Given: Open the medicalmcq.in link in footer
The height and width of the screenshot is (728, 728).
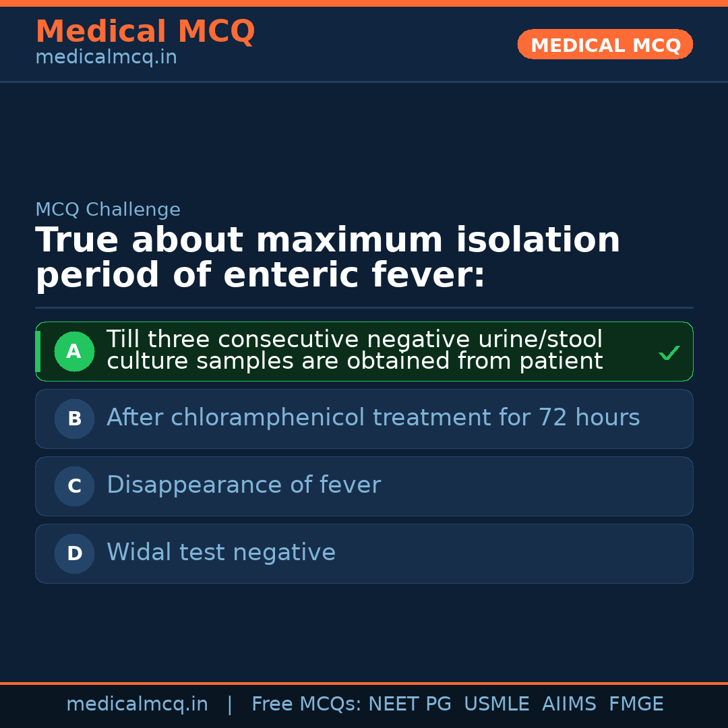Looking at the screenshot, I should click(137, 704).
